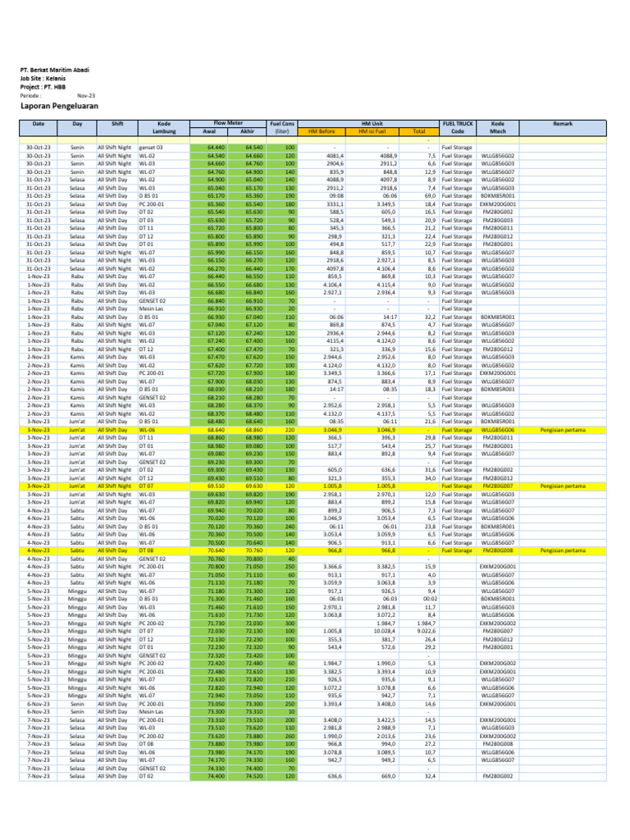Click the Total value 14,6

(x=430, y=704)
